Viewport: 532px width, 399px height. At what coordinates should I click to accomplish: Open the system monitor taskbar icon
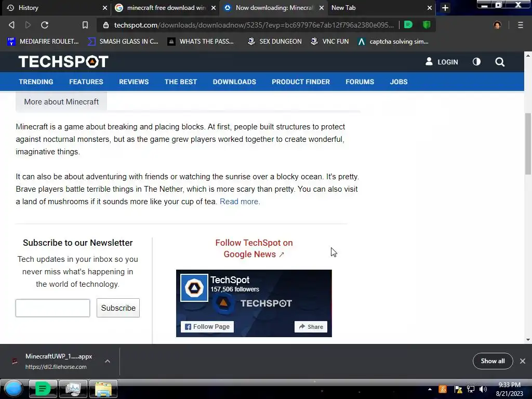point(73,389)
